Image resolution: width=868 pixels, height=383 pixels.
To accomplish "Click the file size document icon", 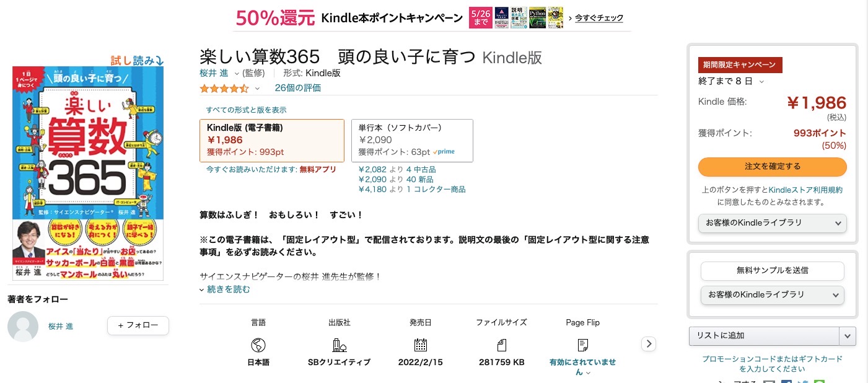I will coord(501,345).
